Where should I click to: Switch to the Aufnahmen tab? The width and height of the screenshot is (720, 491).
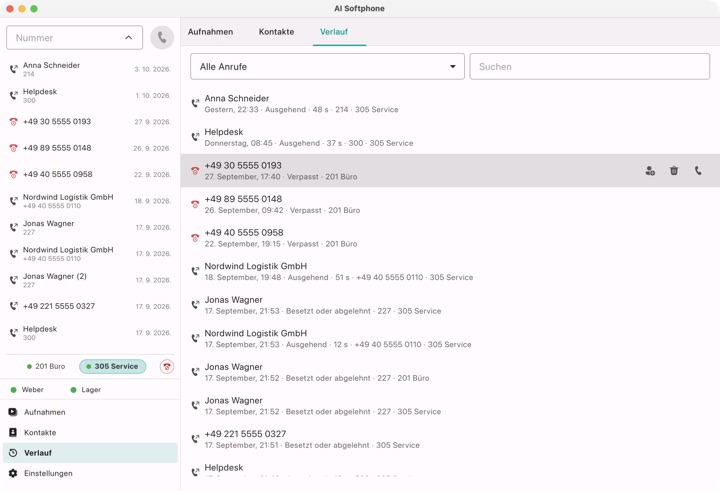pyautogui.click(x=210, y=32)
